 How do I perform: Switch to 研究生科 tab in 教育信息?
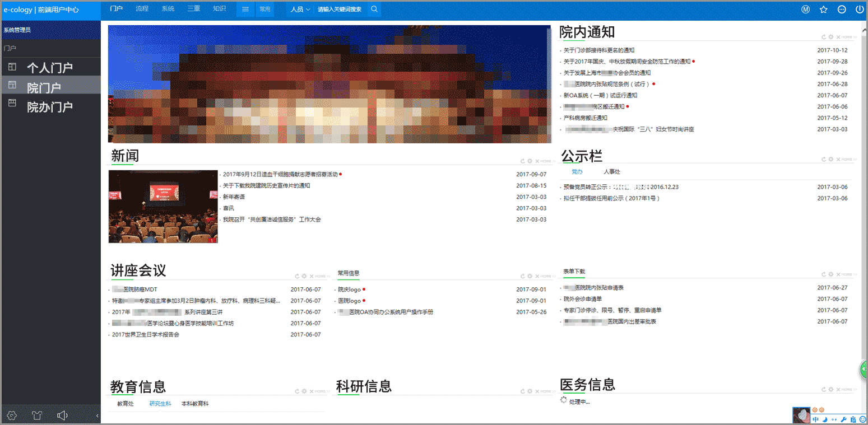pos(160,404)
